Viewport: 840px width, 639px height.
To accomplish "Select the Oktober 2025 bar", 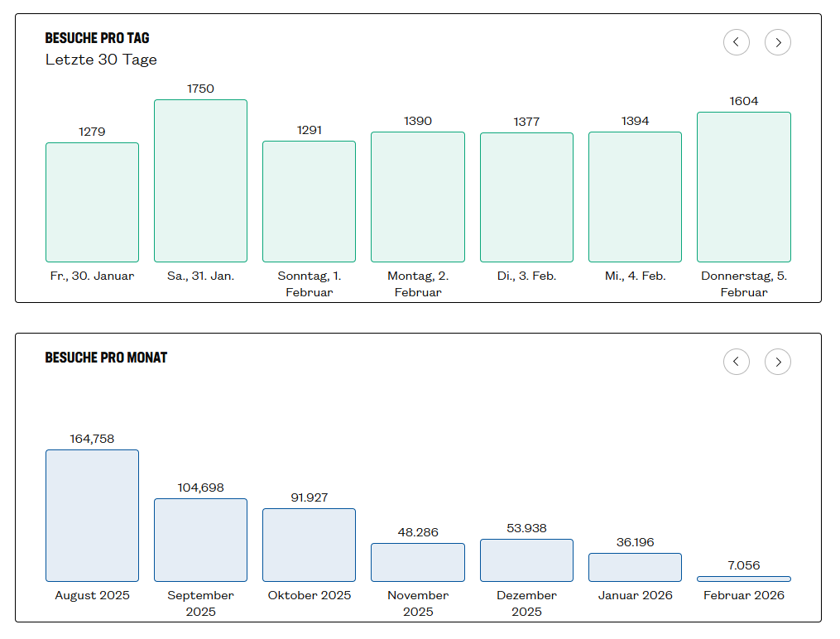I will (x=309, y=545).
